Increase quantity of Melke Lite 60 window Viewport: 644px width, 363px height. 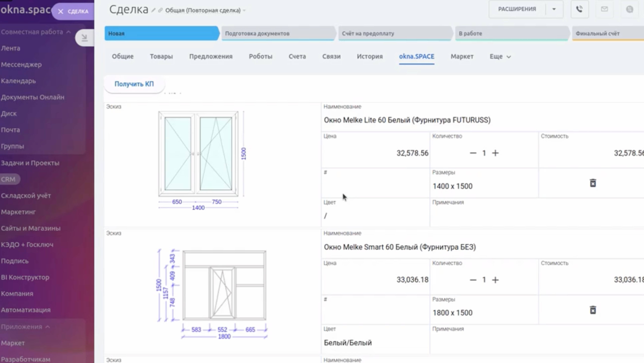click(x=495, y=153)
